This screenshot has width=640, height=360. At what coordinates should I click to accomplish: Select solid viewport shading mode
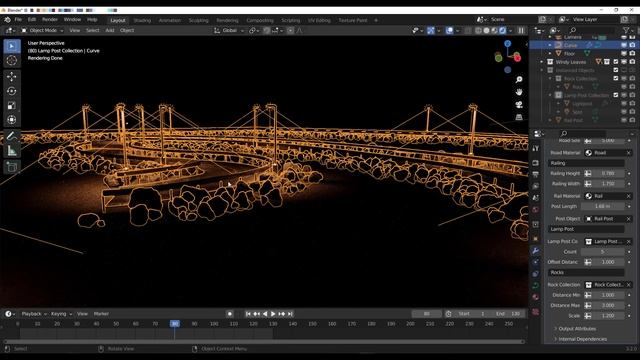[x=487, y=31]
